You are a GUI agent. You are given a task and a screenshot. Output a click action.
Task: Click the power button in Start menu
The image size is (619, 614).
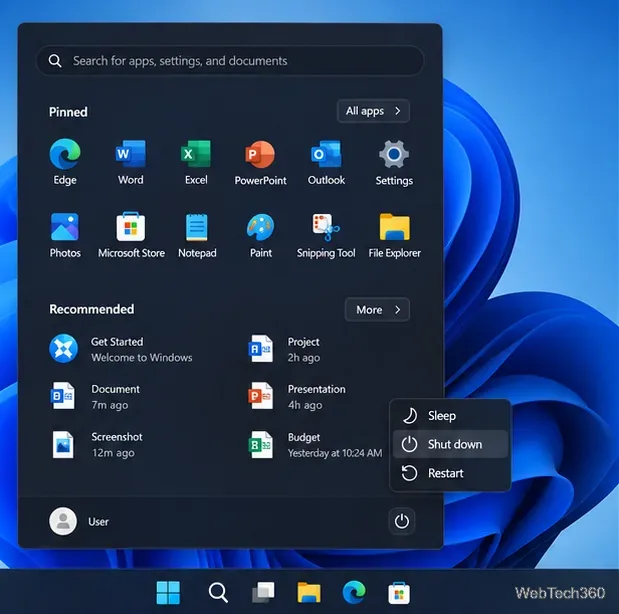pyautogui.click(x=401, y=521)
